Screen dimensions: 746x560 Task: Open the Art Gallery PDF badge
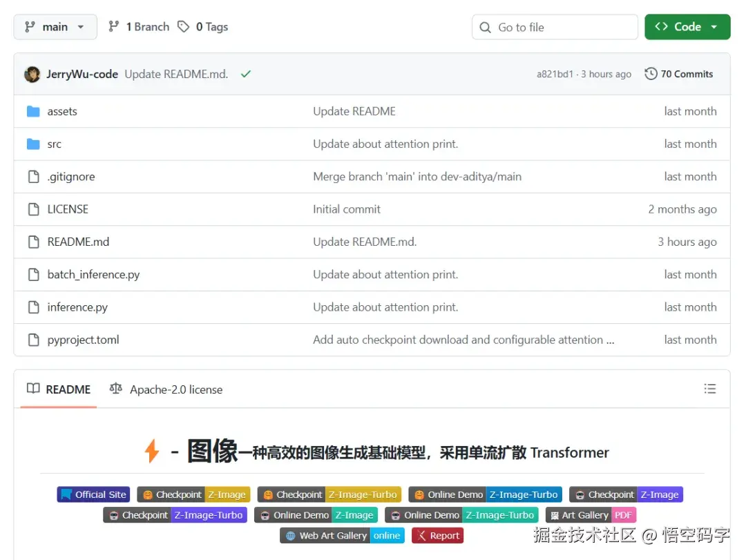coord(591,515)
